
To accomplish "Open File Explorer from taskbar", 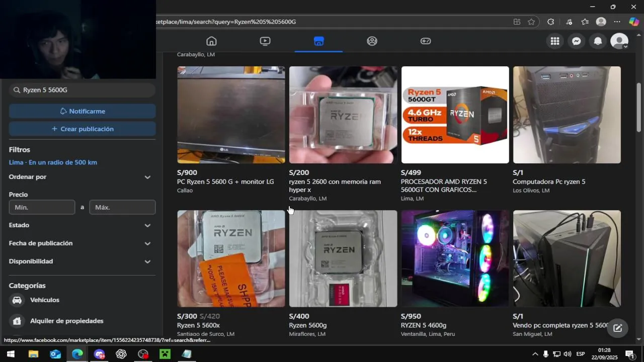I will (33, 354).
